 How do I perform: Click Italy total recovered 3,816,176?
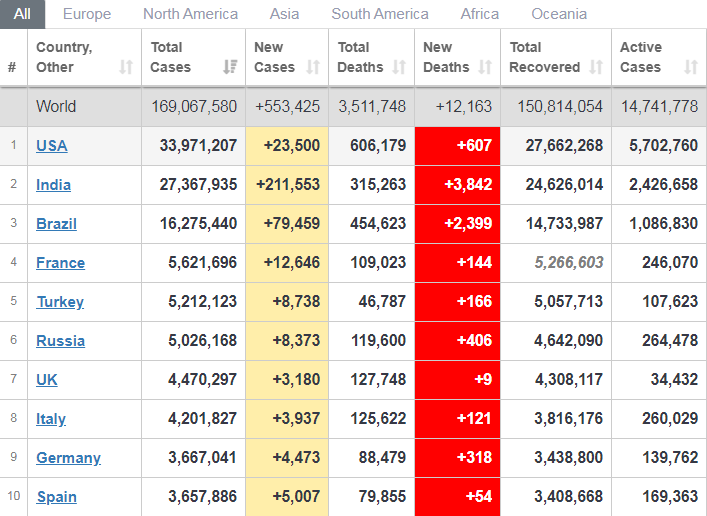tap(569, 419)
